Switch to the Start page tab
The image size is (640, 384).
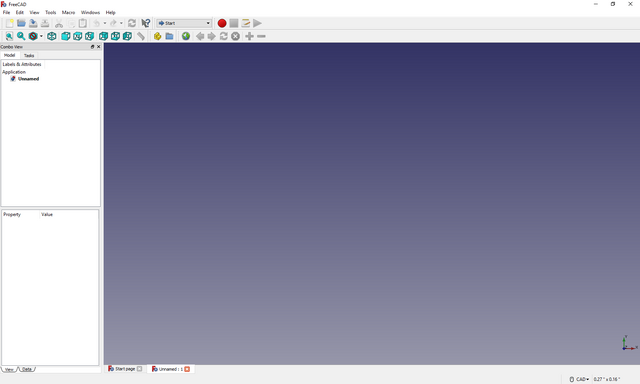click(125, 369)
